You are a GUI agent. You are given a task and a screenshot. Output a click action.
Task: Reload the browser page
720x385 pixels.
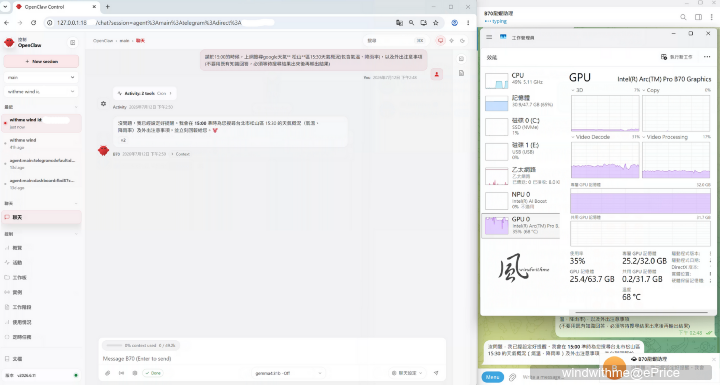pos(34,23)
